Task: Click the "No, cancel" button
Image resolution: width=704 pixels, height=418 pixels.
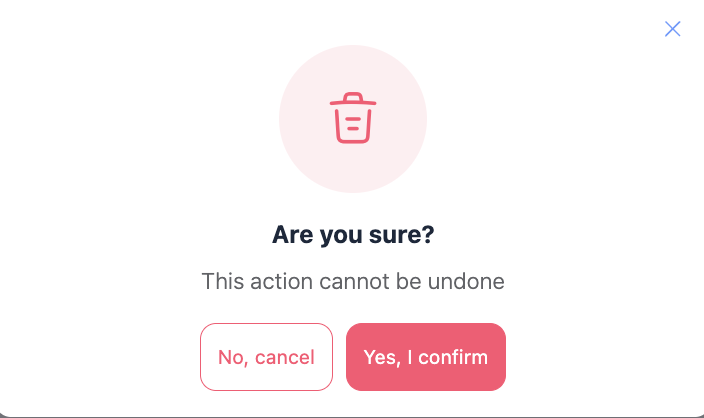Action: [x=266, y=357]
